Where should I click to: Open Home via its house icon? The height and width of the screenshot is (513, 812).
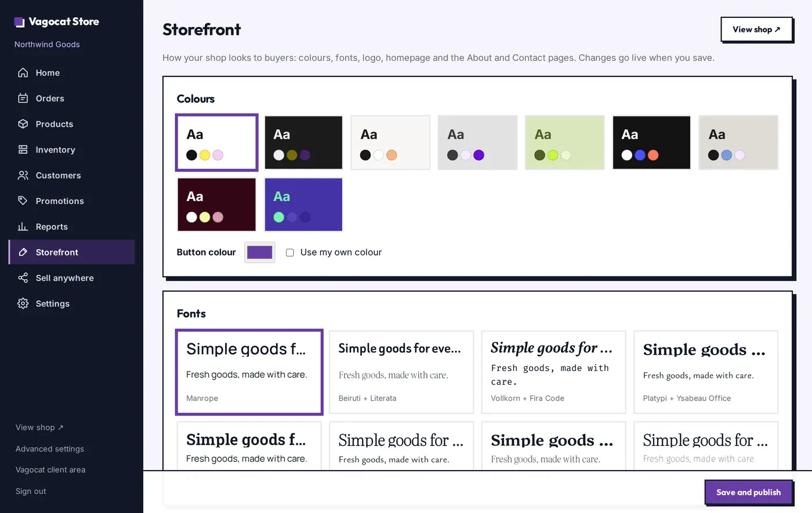[x=23, y=72]
